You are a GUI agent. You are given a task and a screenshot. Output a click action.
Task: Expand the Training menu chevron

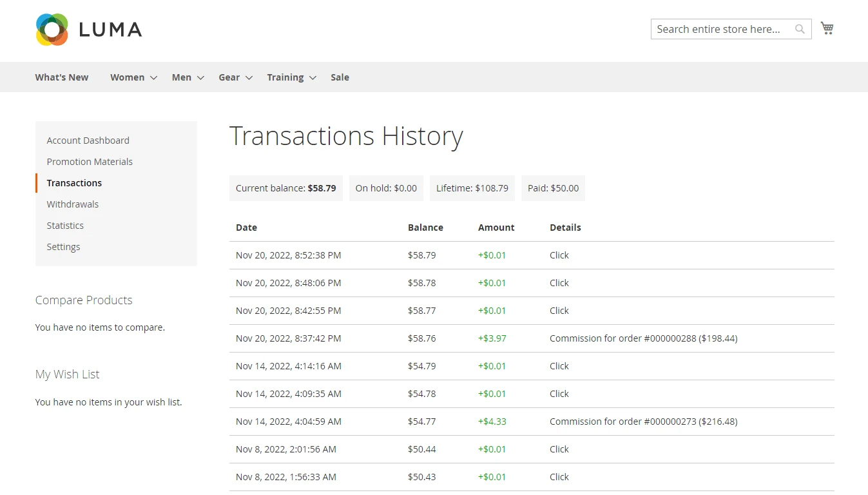(313, 77)
